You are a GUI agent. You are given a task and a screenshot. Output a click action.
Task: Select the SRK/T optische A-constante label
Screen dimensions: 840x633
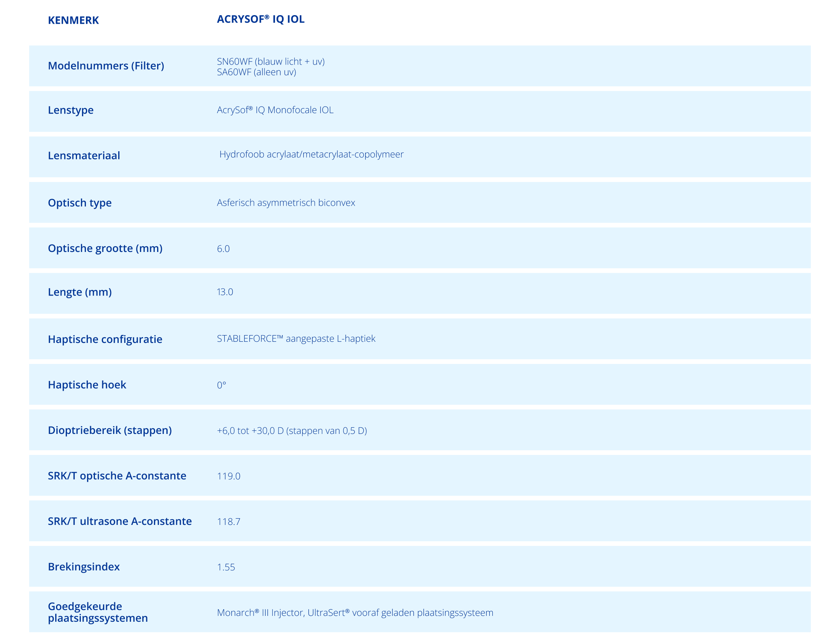[x=117, y=476]
